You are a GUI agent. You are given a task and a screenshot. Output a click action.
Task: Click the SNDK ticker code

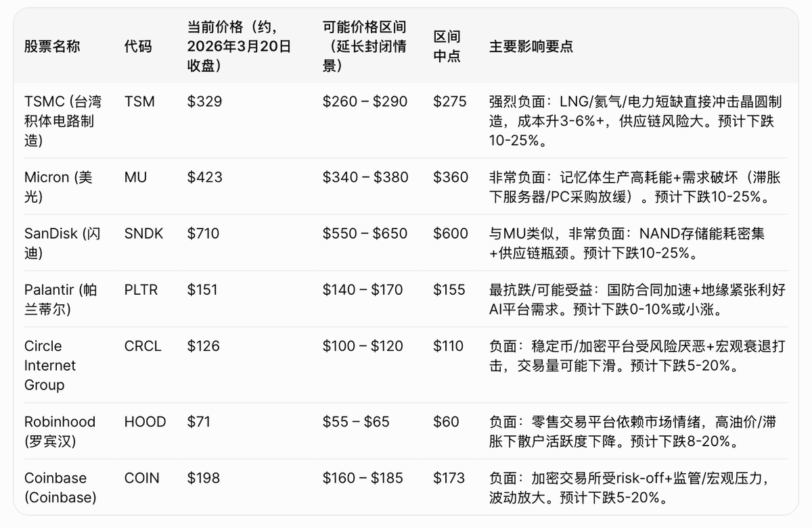pyautogui.click(x=143, y=233)
